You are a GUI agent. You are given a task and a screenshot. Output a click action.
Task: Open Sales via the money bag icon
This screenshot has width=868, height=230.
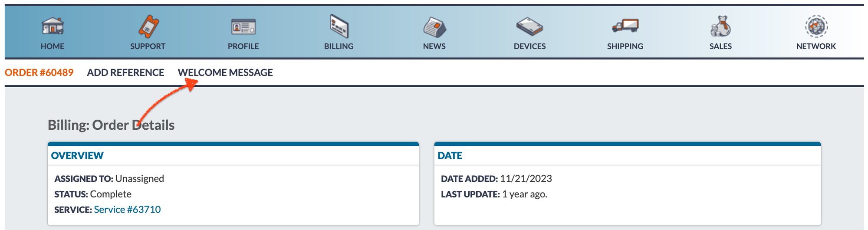click(x=720, y=26)
